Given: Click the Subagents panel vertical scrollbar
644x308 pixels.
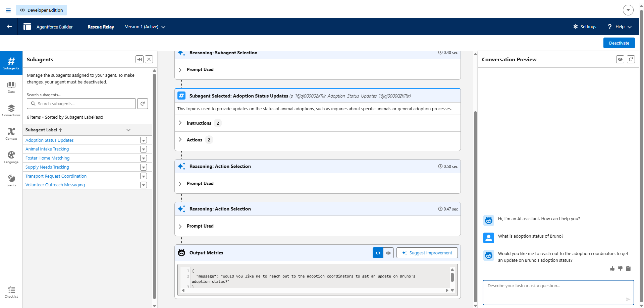Looking at the screenshot, I should pyautogui.click(x=154, y=186).
